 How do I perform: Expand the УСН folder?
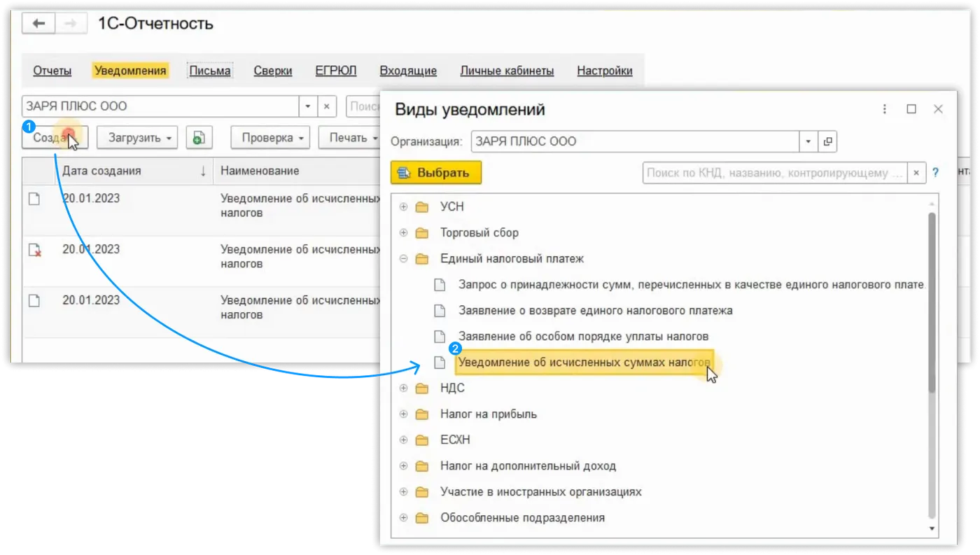403,207
